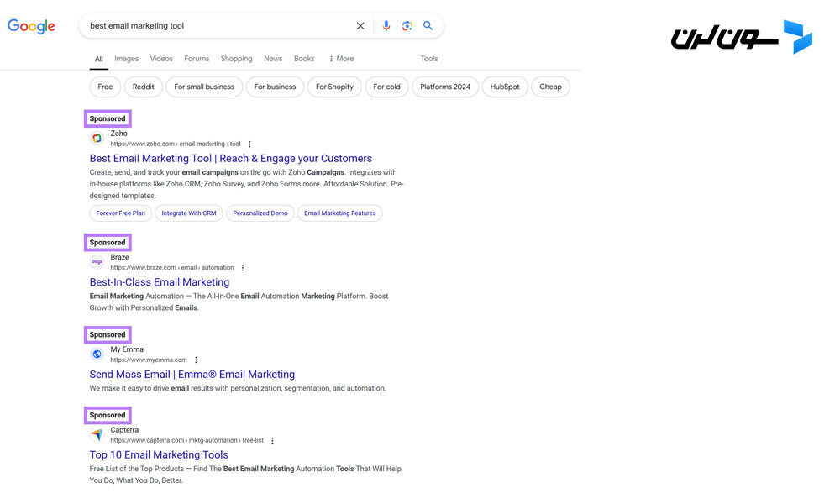840x504 pixels.
Task: Apply the Reddit filter chip
Action: point(143,87)
